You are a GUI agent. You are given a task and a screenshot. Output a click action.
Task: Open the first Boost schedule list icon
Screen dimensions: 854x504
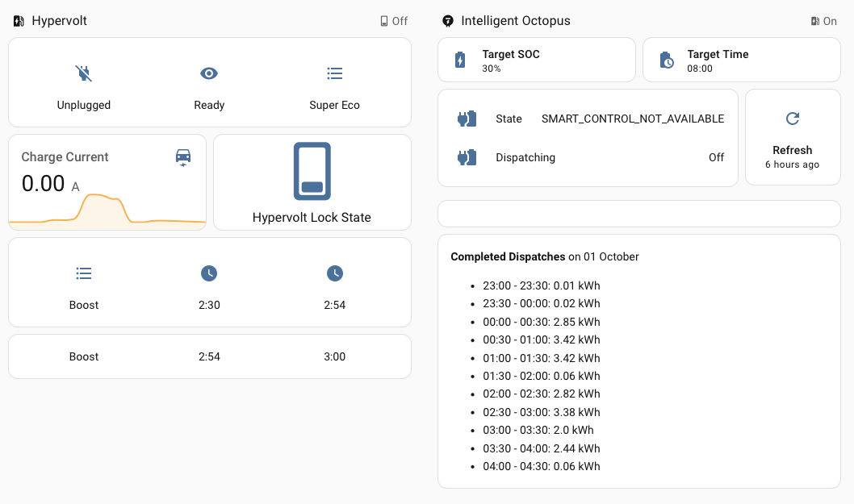tap(84, 274)
